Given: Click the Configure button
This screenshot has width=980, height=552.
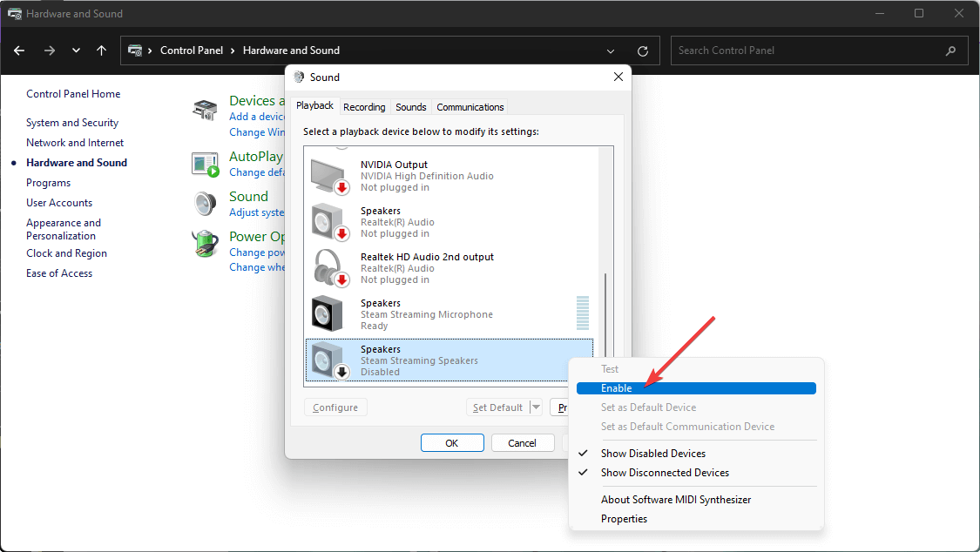Looking at the screenshot, I should coord(335,407).
